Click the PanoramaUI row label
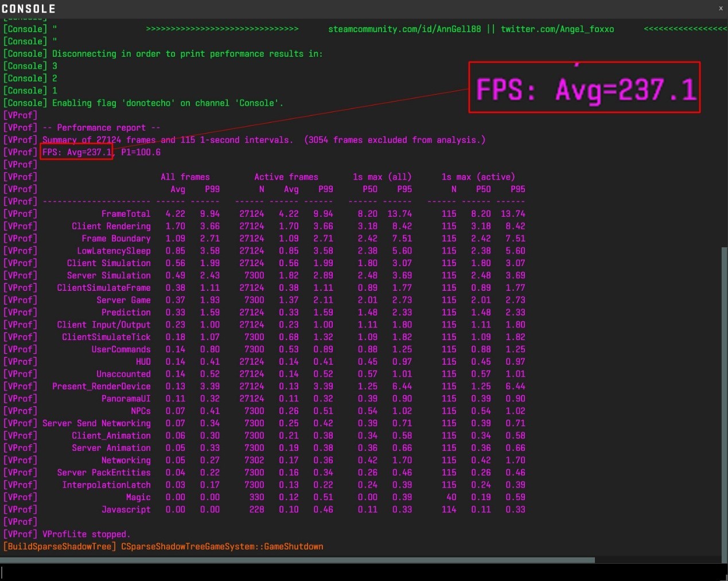The width and height of the screenshot is (728, 581). [126, 399]
